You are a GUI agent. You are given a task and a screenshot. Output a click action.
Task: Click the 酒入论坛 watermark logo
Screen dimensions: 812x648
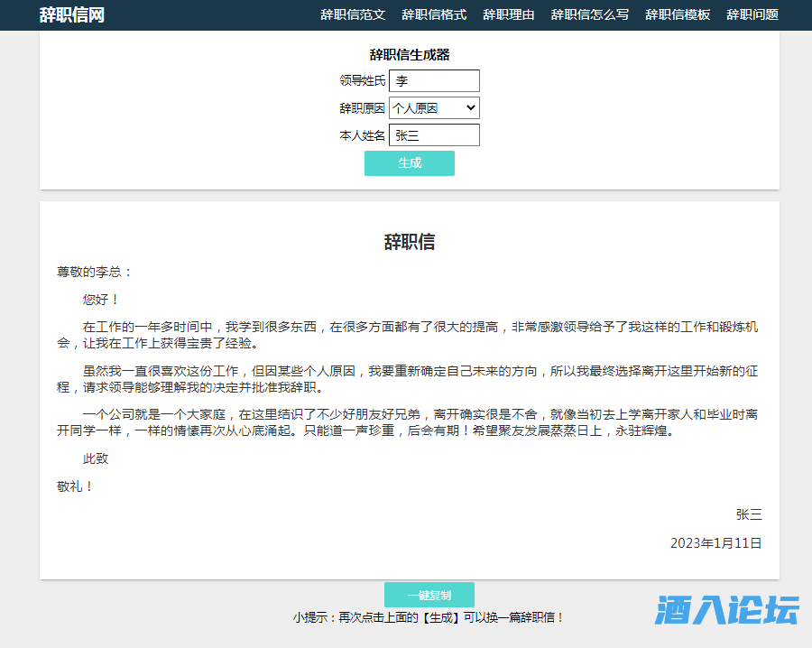click(x=727, y=611)
